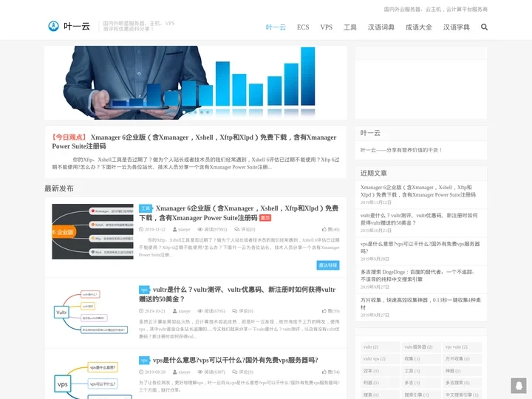
Task: Click the blue 工具 category badge
Action: pyautogui.click(x=146, y=208)
